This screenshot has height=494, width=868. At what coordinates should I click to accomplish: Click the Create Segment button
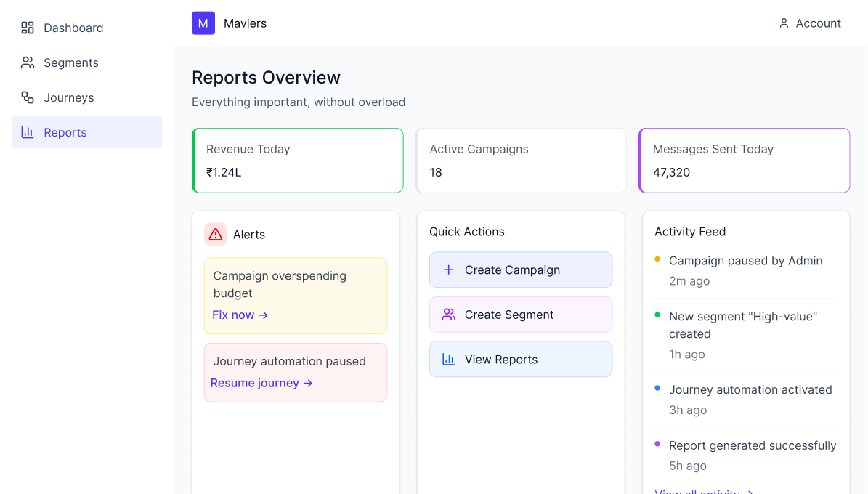[x=521, y=315]
